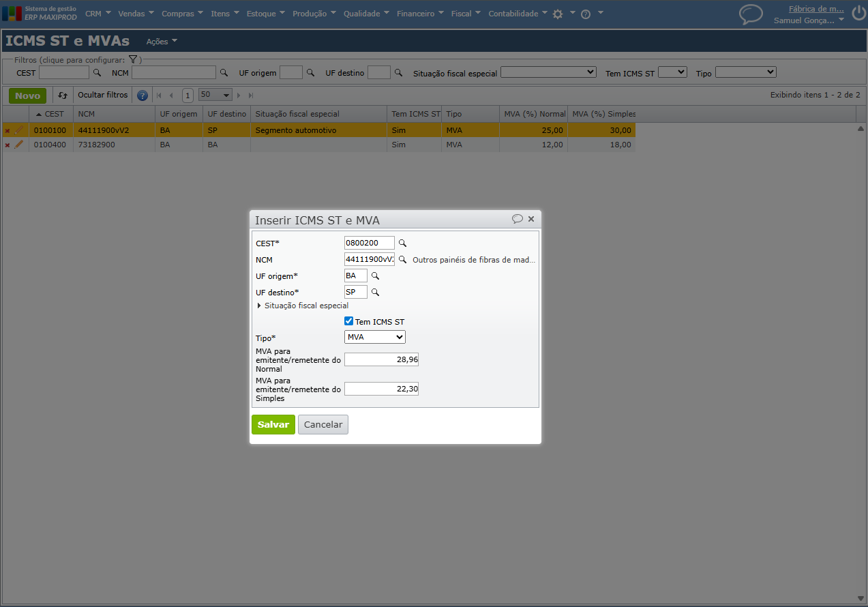
Task: Open the Compras menu
Action: (182, 14)
